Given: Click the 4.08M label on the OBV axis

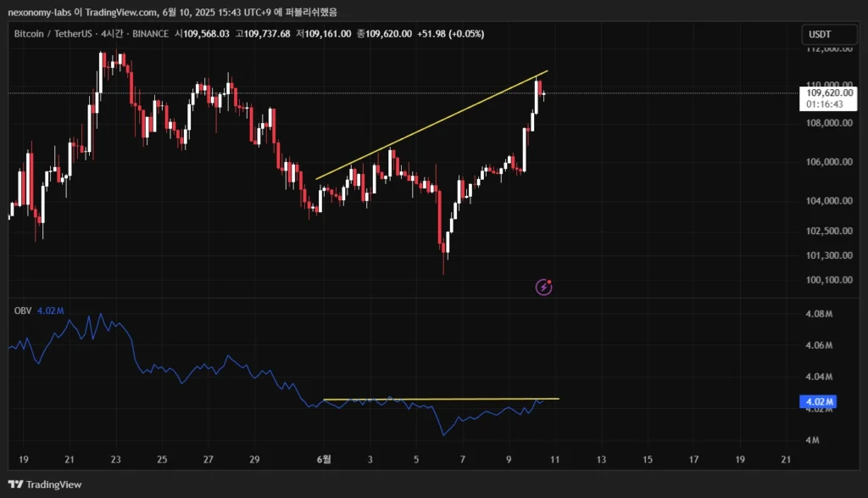Looking at the screenshot, I should (818, 314).
